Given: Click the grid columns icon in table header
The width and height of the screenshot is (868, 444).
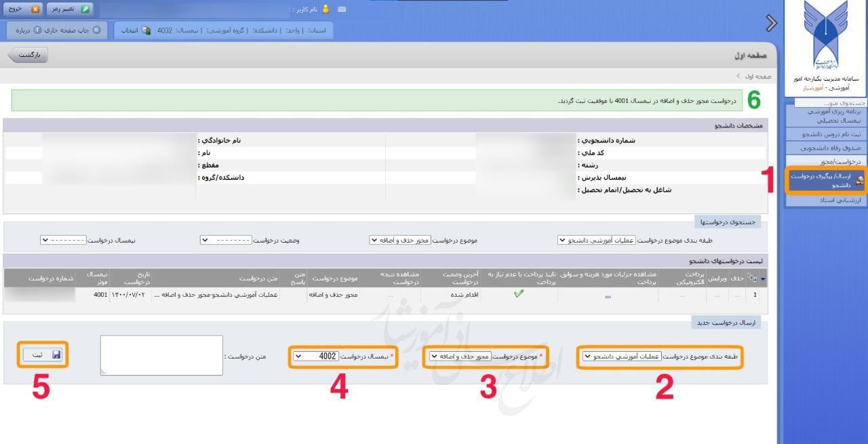Looking at the screenshot, I should coord(751,279).
